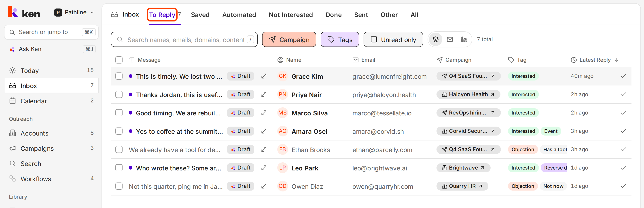This screenshot has height=208, width=644.
Task: Select the all-channels stacked layers icon
Action: [x=435, y=40]
